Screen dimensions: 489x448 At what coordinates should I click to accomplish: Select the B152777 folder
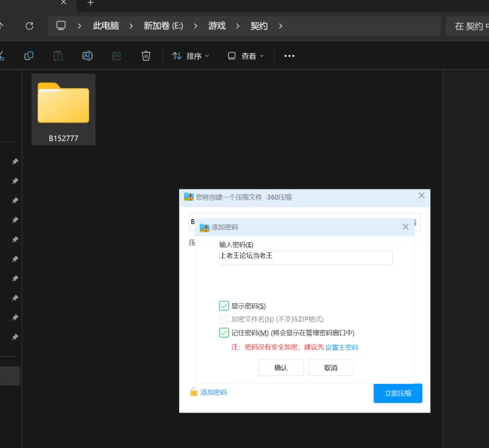[x=64, y=109]
